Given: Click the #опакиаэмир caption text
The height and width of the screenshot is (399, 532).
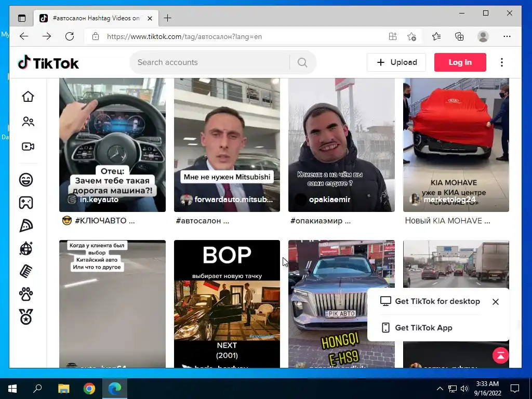Looking at the screenshot, I should 321,221.
